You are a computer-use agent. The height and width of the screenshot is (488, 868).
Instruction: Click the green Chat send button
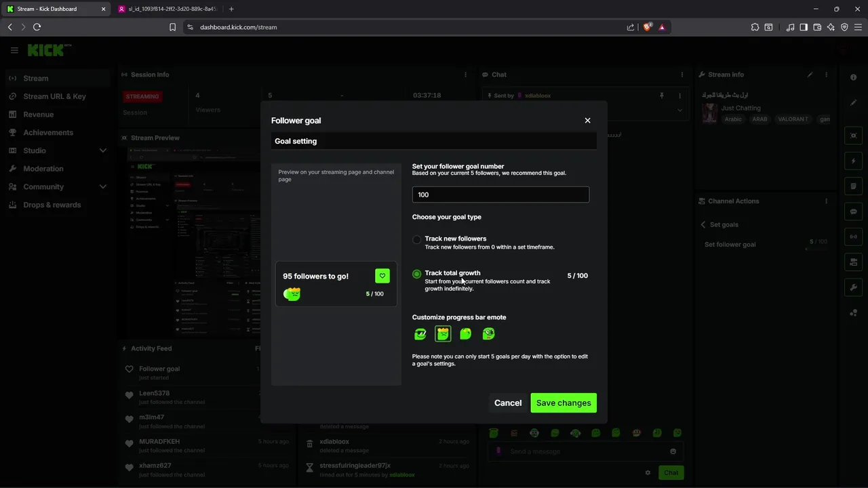tap(671, 472)
